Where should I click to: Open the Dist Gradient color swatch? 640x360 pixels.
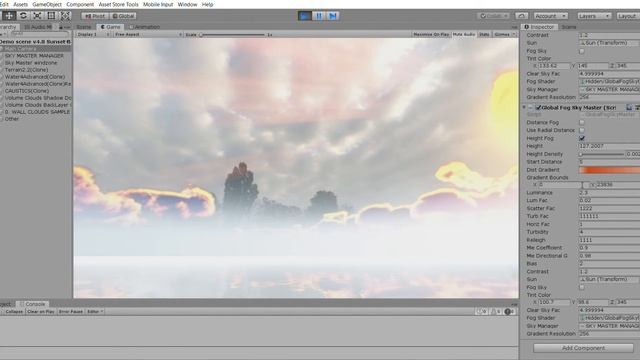click(x=609, y=170)
